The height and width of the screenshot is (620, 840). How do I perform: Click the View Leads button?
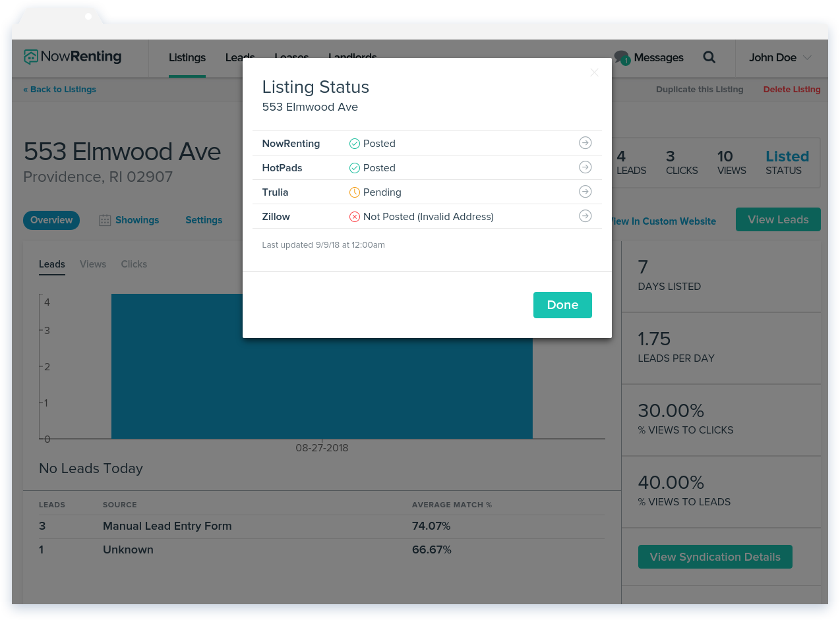pyautogui.click(x=778, y=219)
